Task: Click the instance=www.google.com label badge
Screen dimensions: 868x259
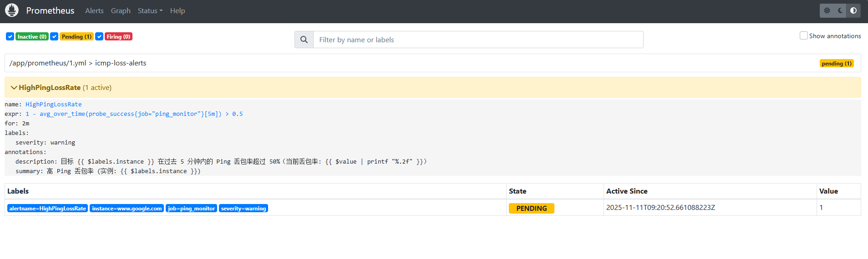Action: tap(127, 208)
